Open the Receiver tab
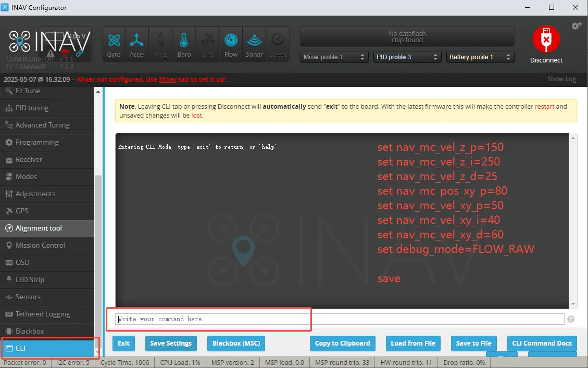The height and width of the screenshot is (368, 588). pyautogui.click(x=47, y=160)
